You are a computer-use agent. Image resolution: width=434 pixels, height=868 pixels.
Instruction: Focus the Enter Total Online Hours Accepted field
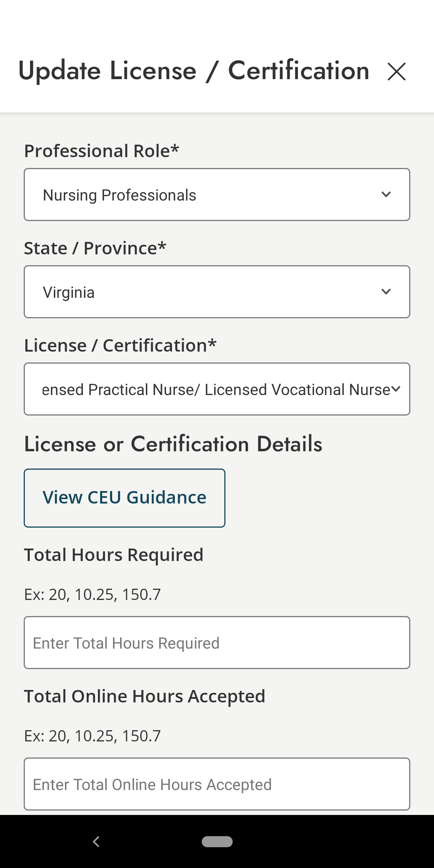click(x=217, y=784)
